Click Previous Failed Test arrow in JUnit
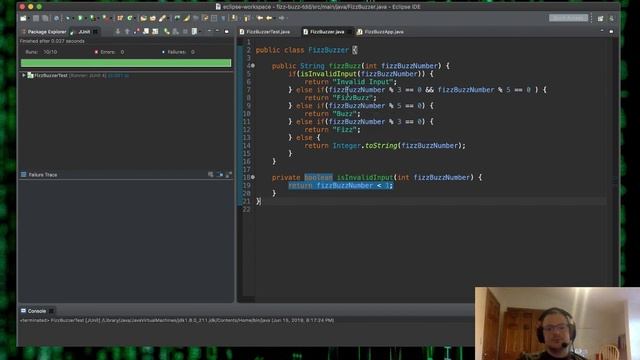 (127, 31)
